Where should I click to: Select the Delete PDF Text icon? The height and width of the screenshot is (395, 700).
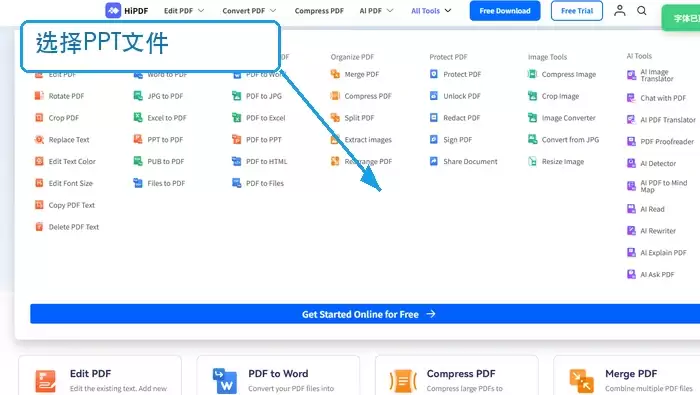coord(39,227)
